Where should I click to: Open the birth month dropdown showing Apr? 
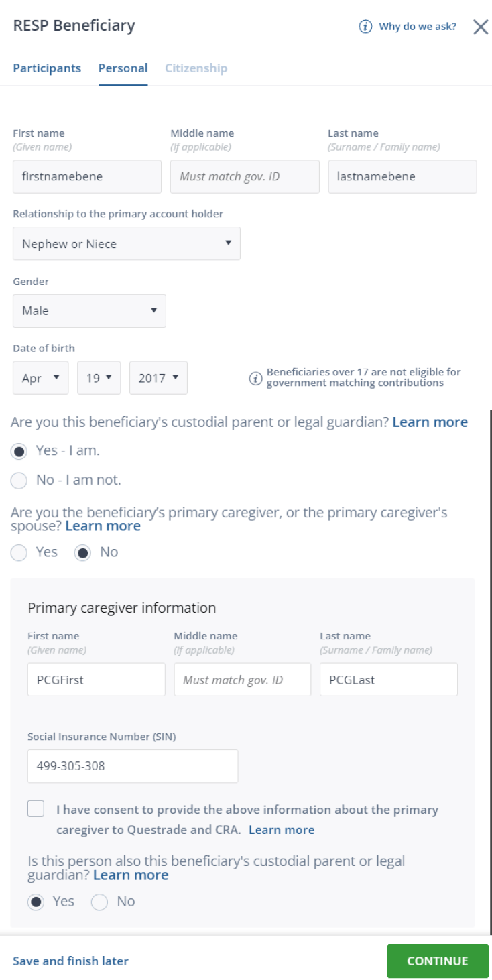41,378
